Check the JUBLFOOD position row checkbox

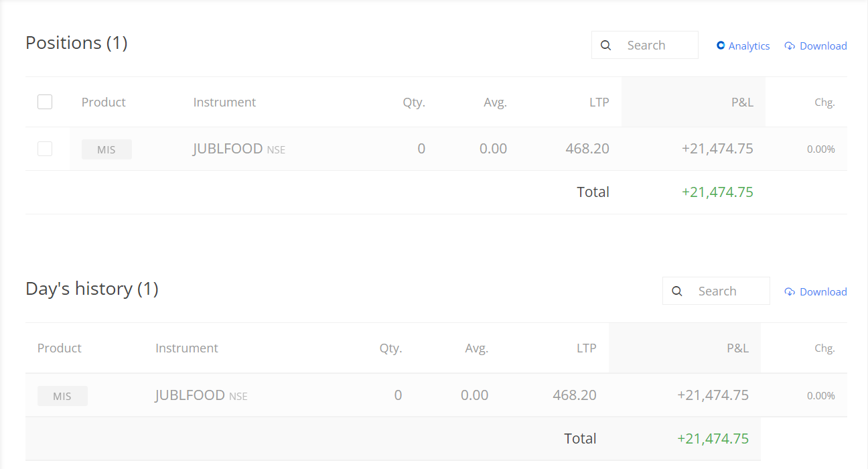coord(45,149)
